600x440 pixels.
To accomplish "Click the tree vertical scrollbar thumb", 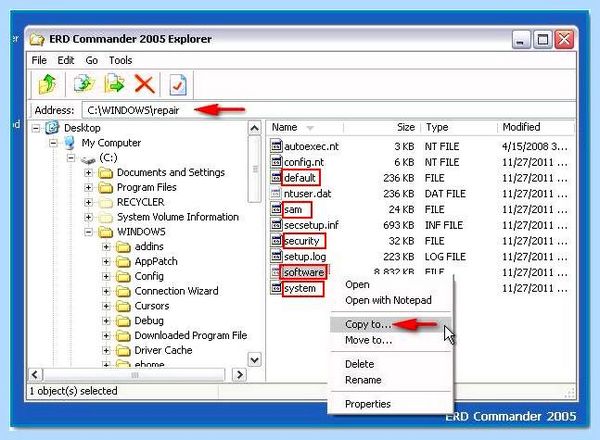I will click(x=254, y=169).
